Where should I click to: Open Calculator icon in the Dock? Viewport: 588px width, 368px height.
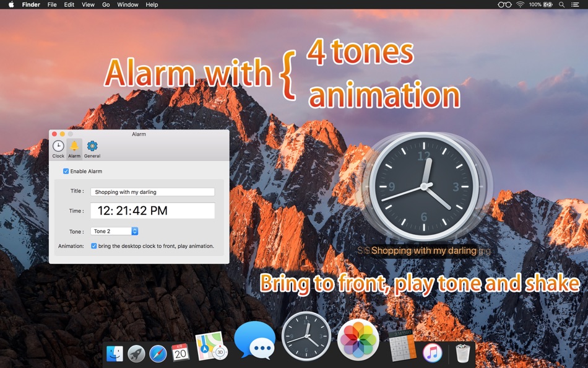click(402, 346)
